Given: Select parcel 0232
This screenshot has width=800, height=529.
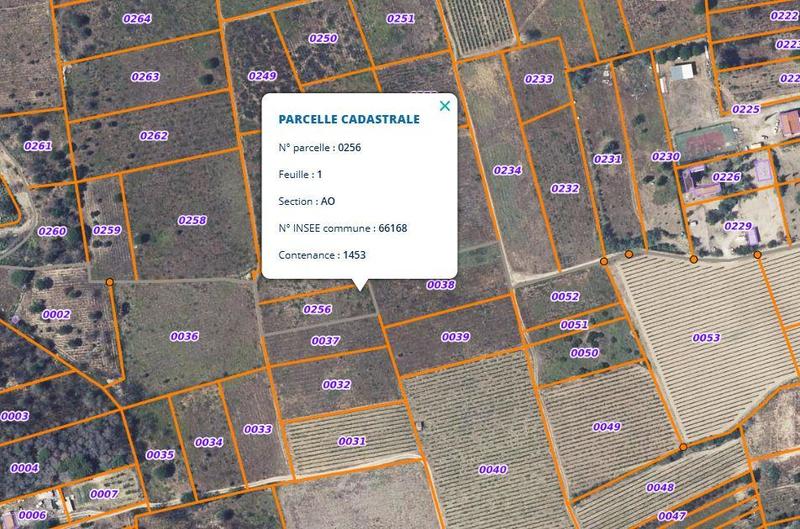Looking at the screenshot, I should (x=565, y=188).
